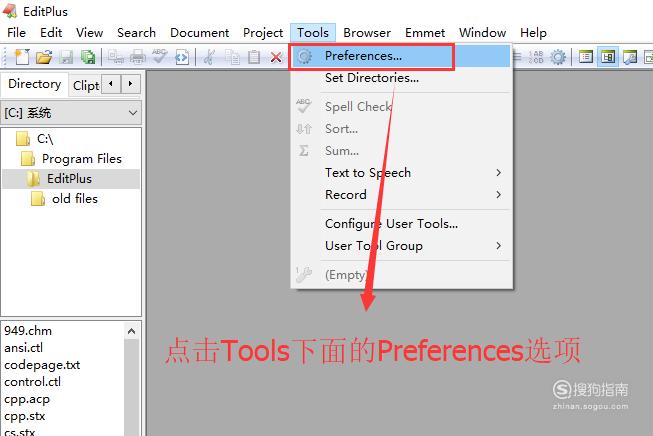Click the Print toolbar icon
This screenshot has width=653, height=436.
137,57
